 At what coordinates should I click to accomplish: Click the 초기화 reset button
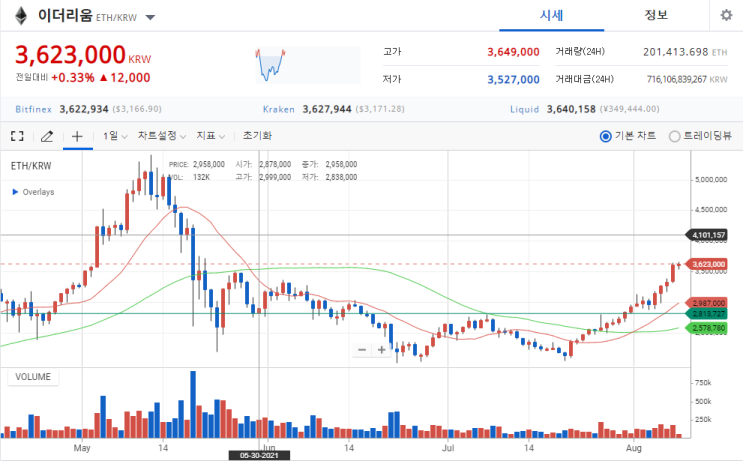pyautogui.click(x=257, y=136)
